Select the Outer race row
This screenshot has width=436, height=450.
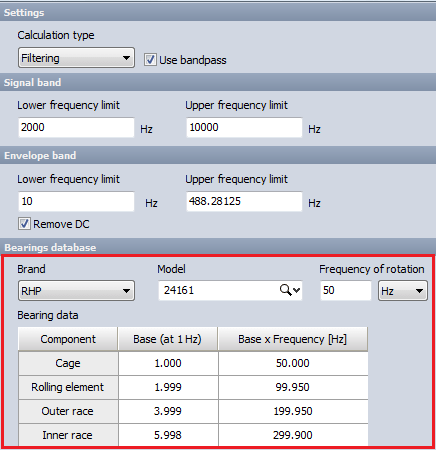coord(193,411)
